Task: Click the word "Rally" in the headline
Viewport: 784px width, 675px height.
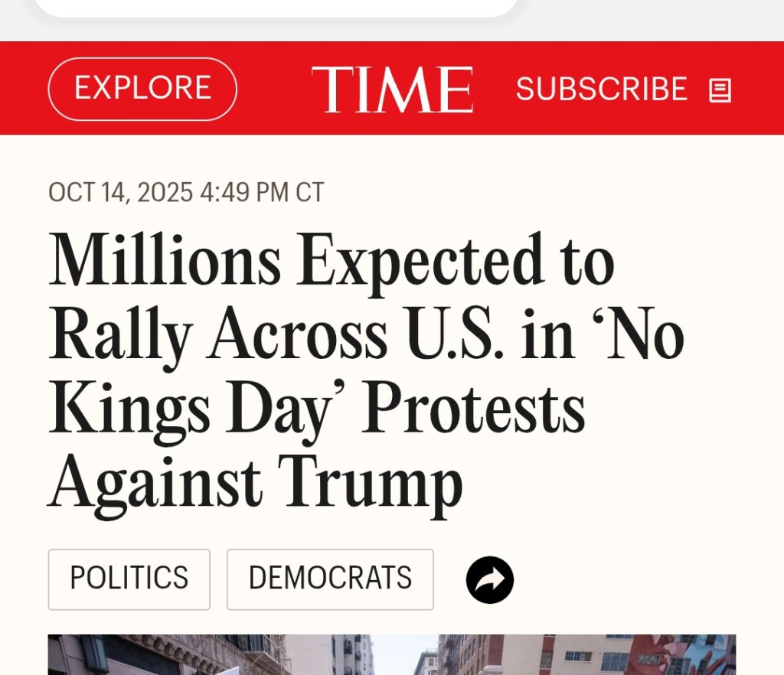Action: (120, 335)
